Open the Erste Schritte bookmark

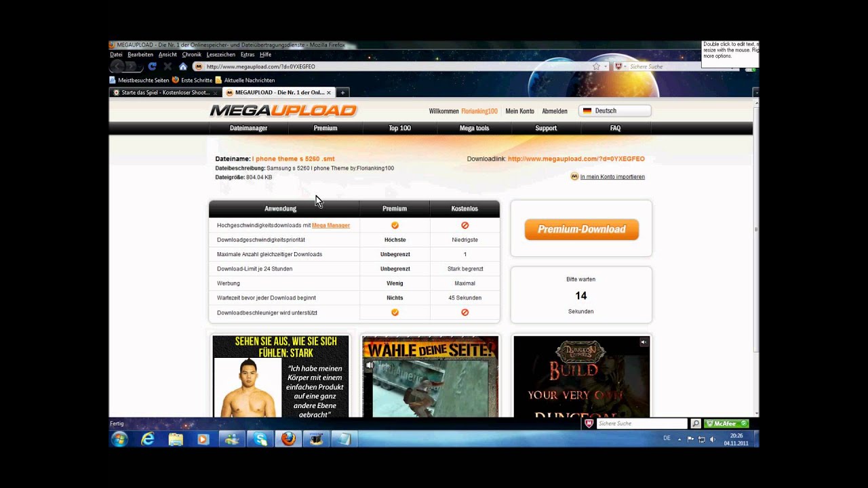click(x=193, y=80)
